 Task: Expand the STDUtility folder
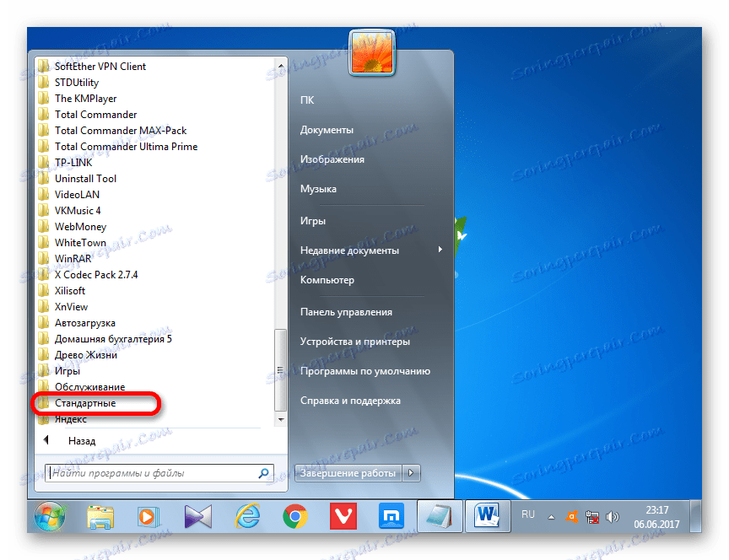coord(76,83)
